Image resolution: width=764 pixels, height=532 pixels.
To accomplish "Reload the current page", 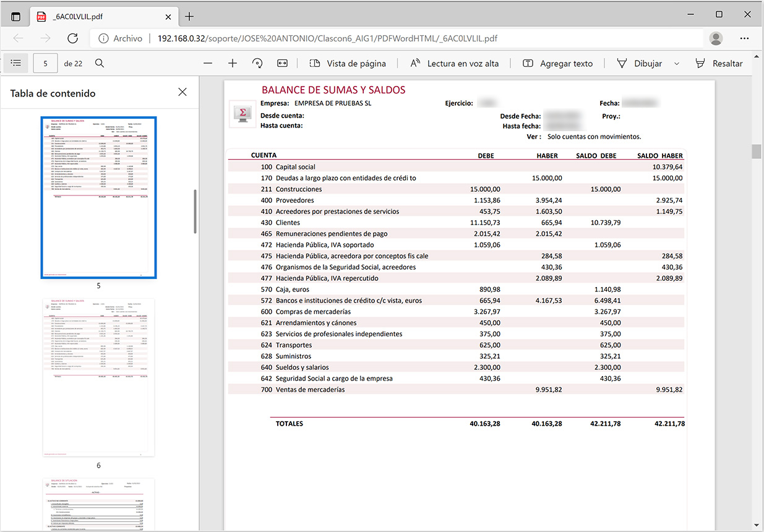I will point(72,38).
